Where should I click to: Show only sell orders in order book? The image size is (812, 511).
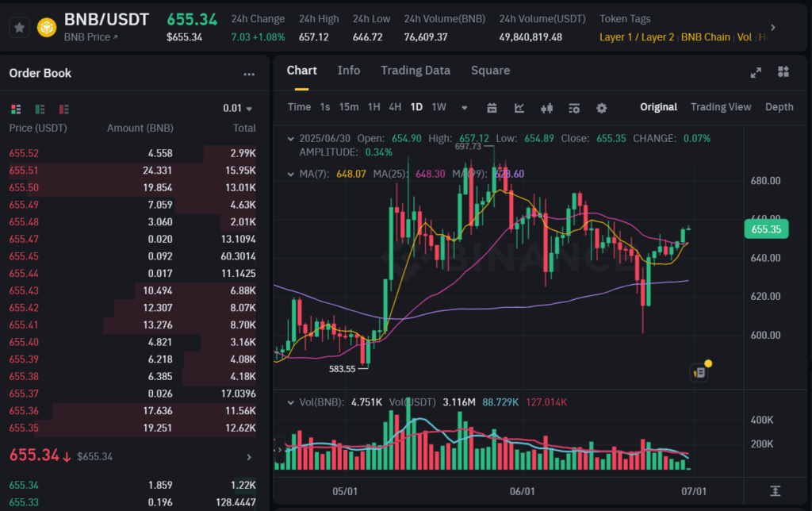tap(63, 109)
